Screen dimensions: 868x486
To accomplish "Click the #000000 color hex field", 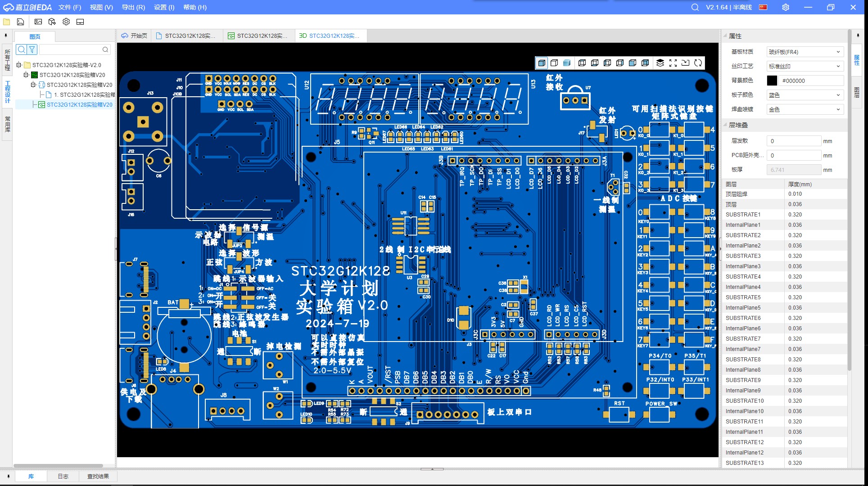I will coord(812,81).
